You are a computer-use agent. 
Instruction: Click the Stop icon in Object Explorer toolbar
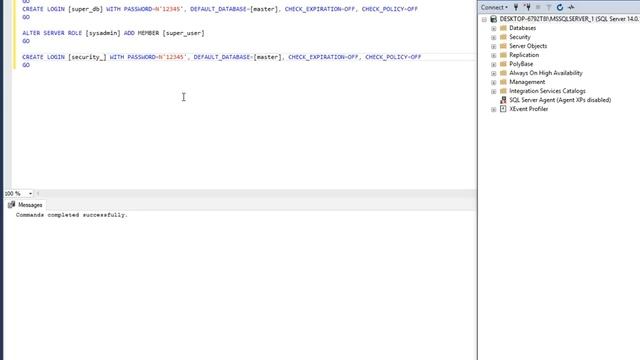point(538,7)
